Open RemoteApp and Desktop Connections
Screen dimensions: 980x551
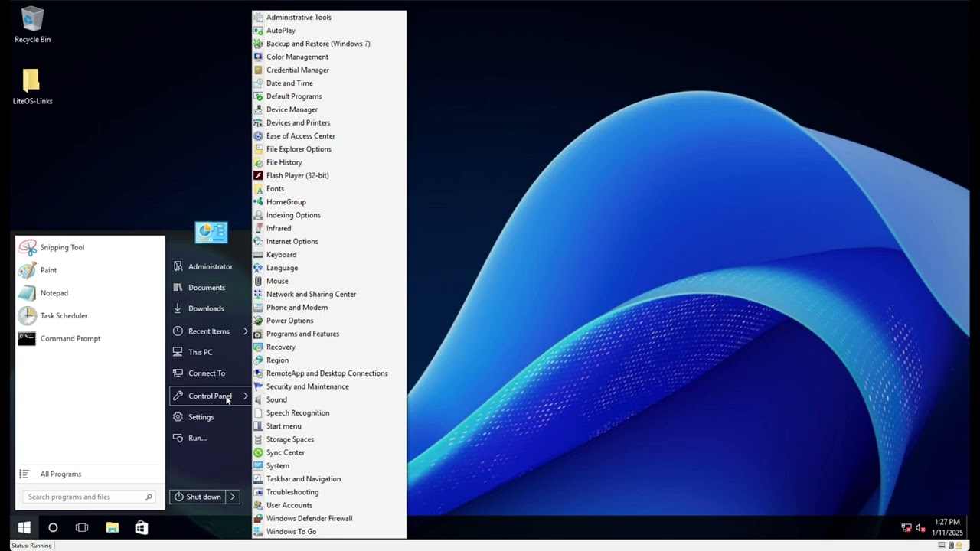(329, 373)
